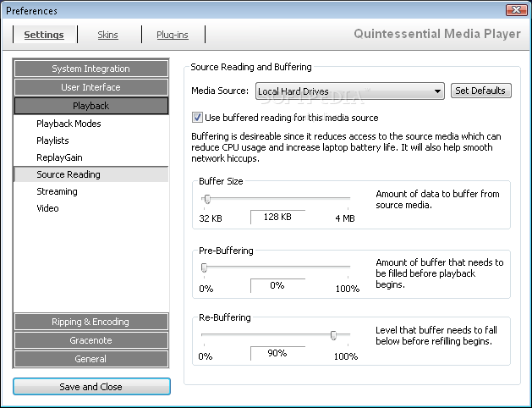Viewport: 532px width, 408px height.
Task: Click the 0% pre-buffering value box
Action: coord(278,285)
